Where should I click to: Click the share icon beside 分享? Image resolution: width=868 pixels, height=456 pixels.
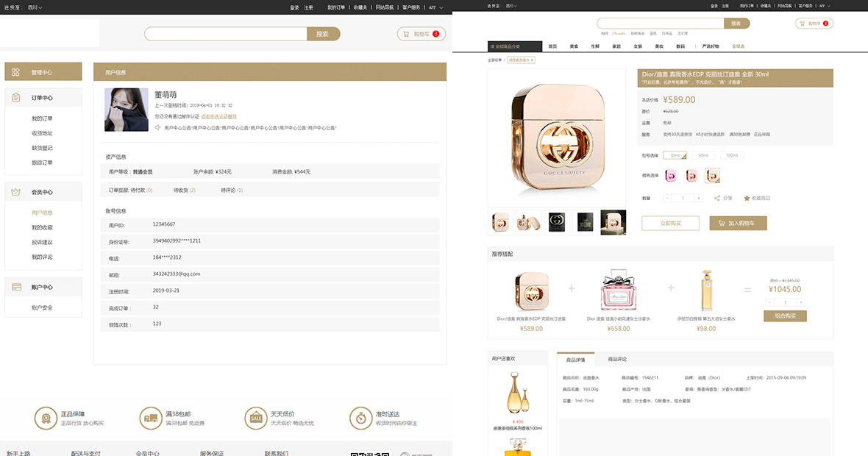pos(717,198)
